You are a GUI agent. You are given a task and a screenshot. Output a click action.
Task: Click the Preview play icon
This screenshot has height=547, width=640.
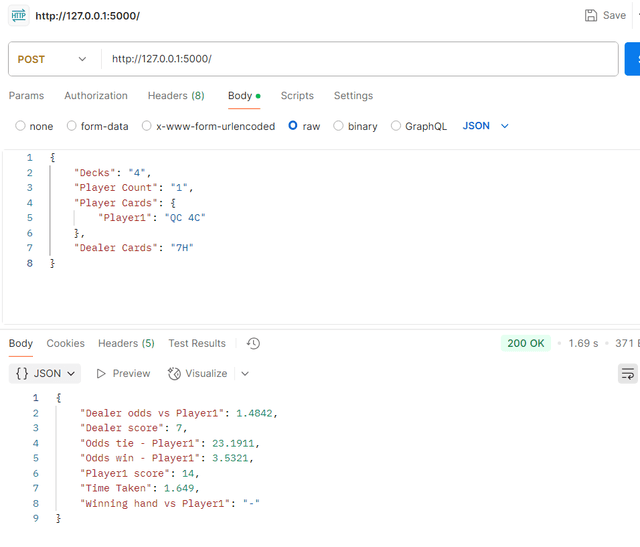[101, 374]
